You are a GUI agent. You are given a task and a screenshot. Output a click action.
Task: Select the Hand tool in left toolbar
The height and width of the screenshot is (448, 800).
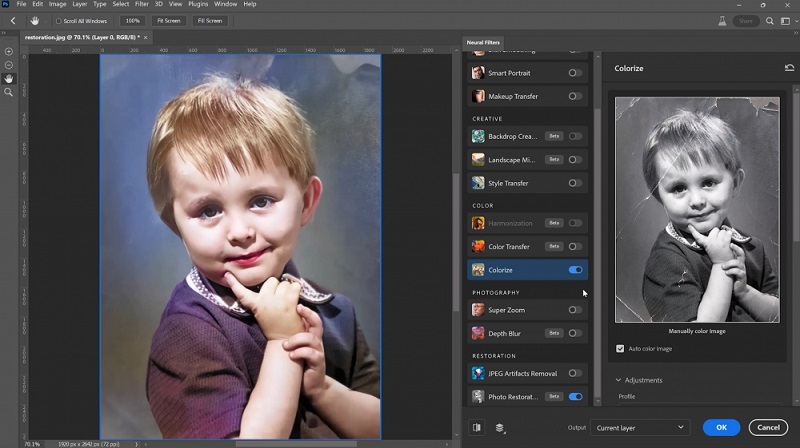pos(9,78)
